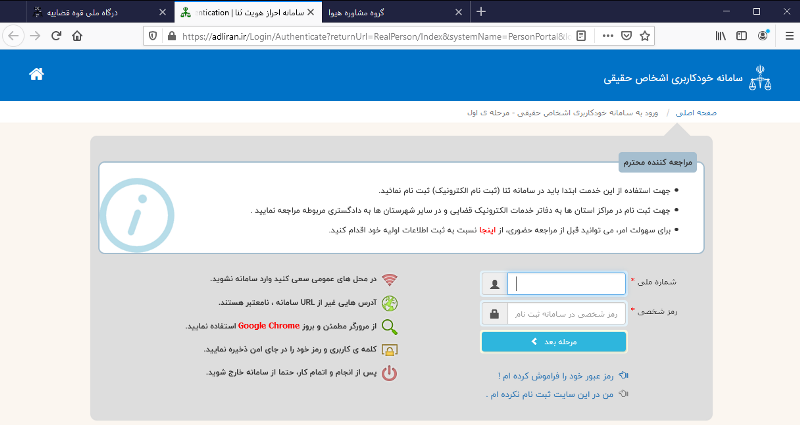
Task: Click the large info circle icon
Action: 137,215
